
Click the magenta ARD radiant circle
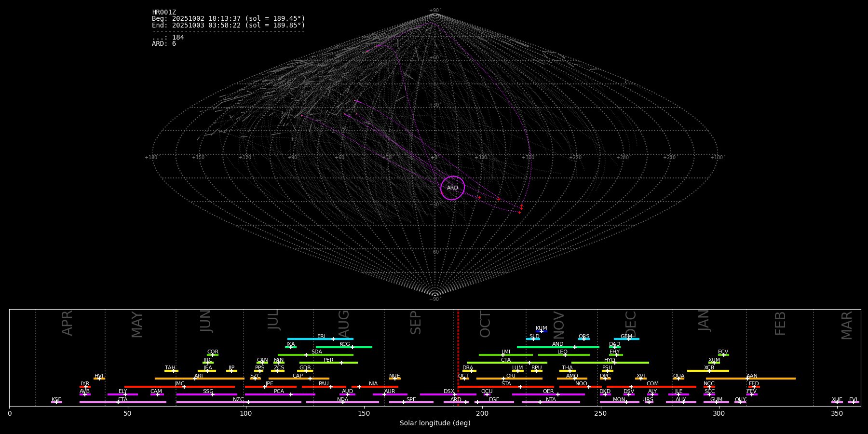coord(452,188)
